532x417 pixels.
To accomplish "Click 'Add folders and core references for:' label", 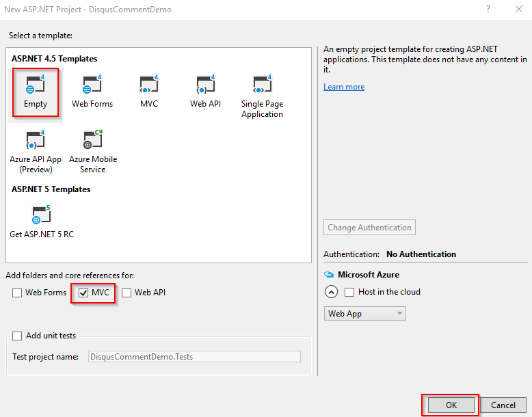I will click(70, 275).
